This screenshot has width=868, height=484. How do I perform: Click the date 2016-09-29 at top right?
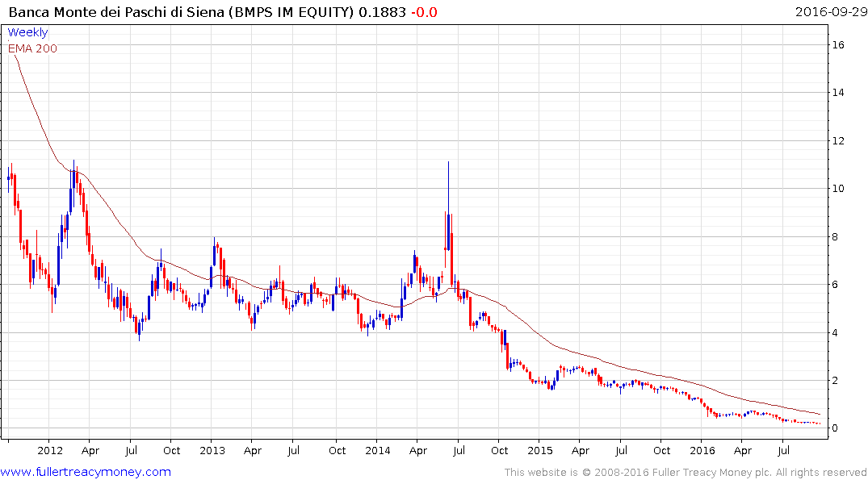(x=831, y=12)
